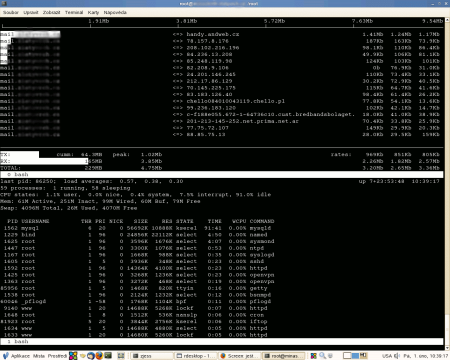The width and height of the screenshot is (450, 360).
Task: Select the first workspace in the switcher
Action: tap(347, 356)
